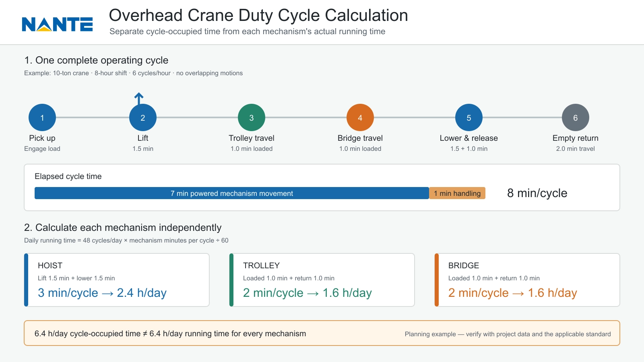Viewport: 644px width, 362px height.
Task: Click the '1.5 min' caption under Lift
Action: 143,149
